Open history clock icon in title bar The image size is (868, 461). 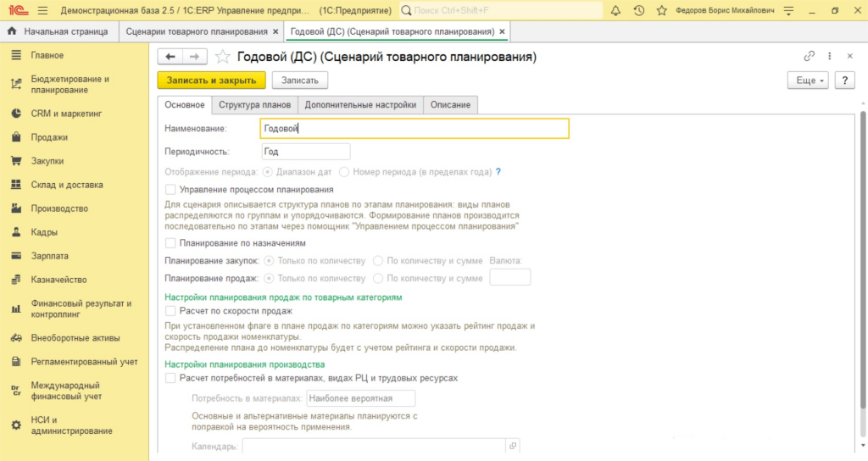click(639, 10)
